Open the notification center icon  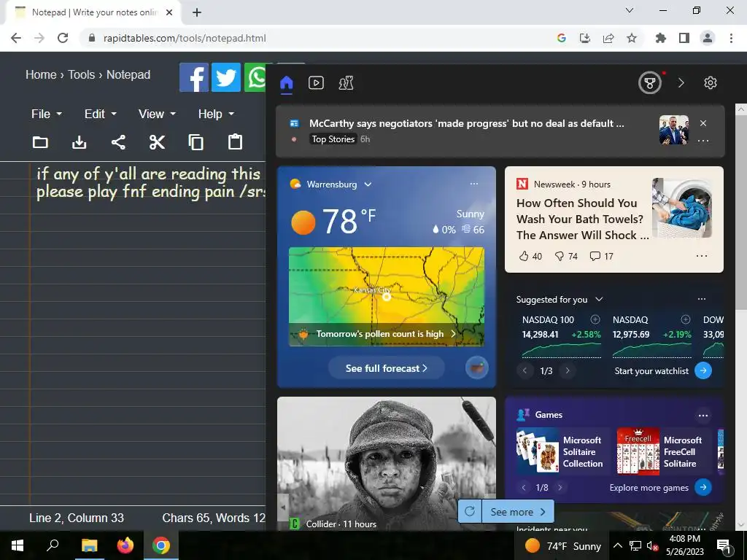[x=724, y=545]
